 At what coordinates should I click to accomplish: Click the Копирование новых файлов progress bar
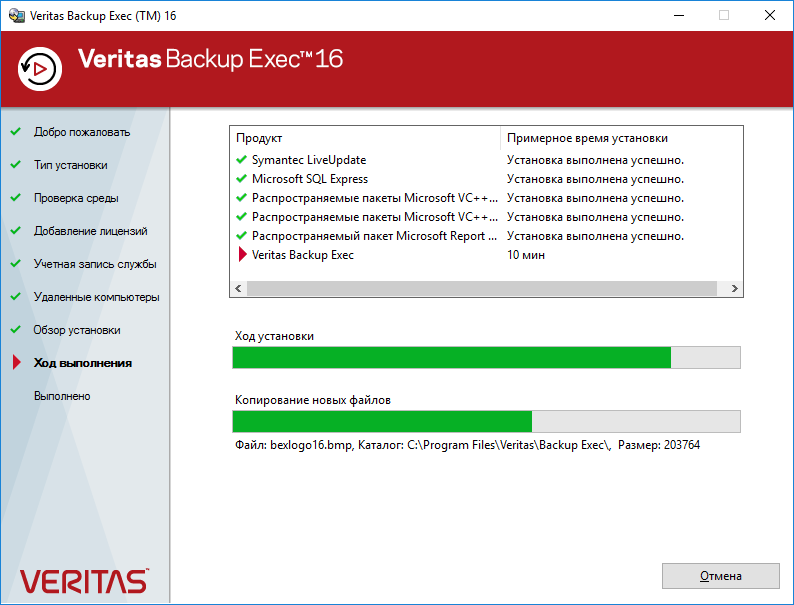pos(486,421)
